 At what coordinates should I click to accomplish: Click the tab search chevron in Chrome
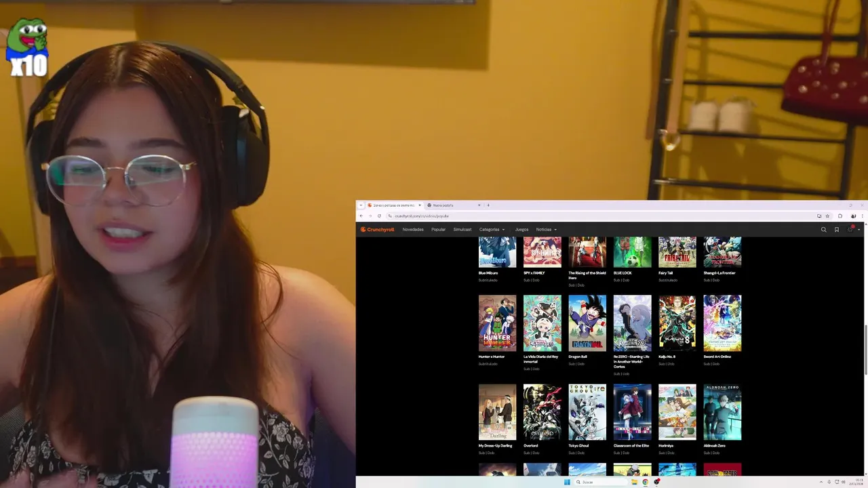(x=361, y=205)
